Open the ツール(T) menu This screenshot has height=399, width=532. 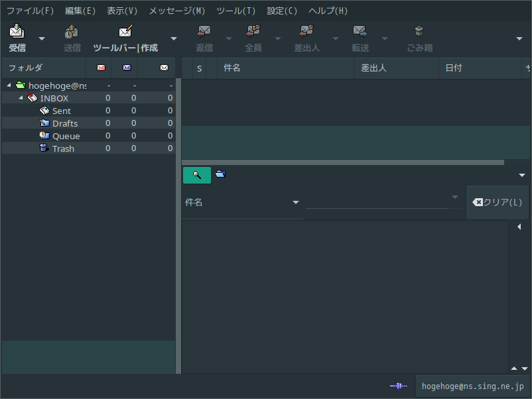pyautogui.click(x=235, y=11)
